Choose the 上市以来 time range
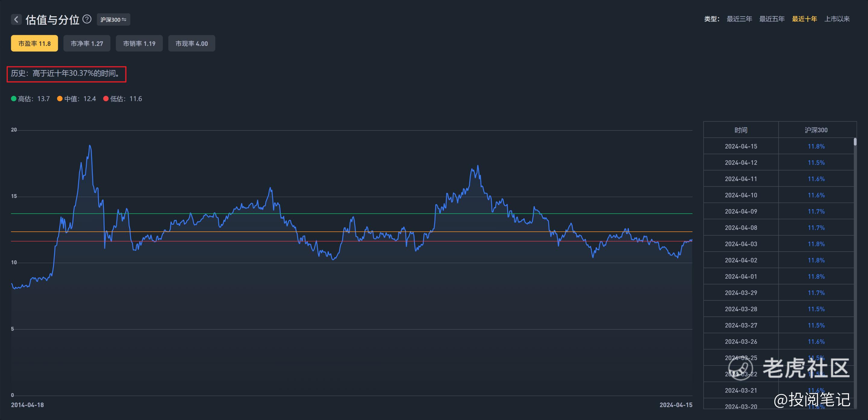Screen dimensions: 868x420 (837, 19)
